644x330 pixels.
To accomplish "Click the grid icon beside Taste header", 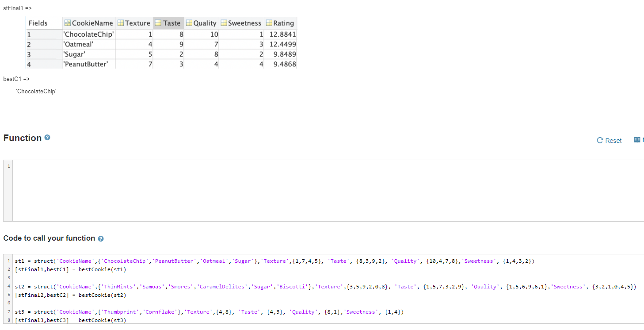I will (159, 23).
